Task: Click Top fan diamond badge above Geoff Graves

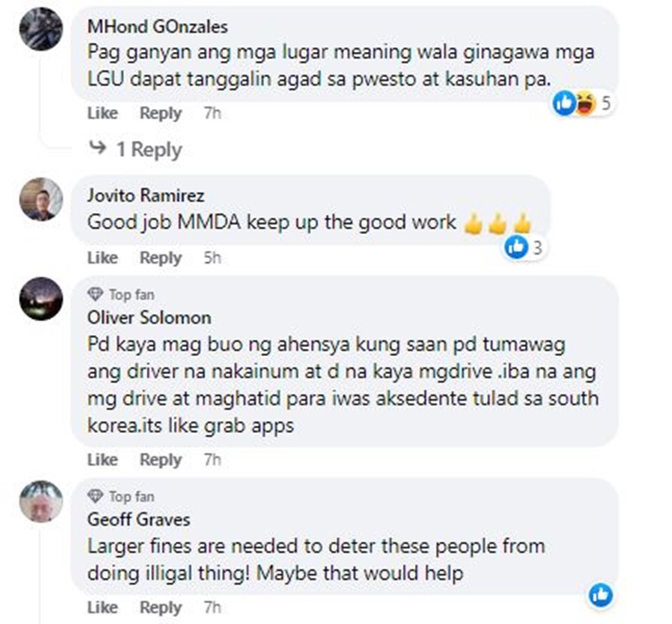Action: click(x=95, y=496)
